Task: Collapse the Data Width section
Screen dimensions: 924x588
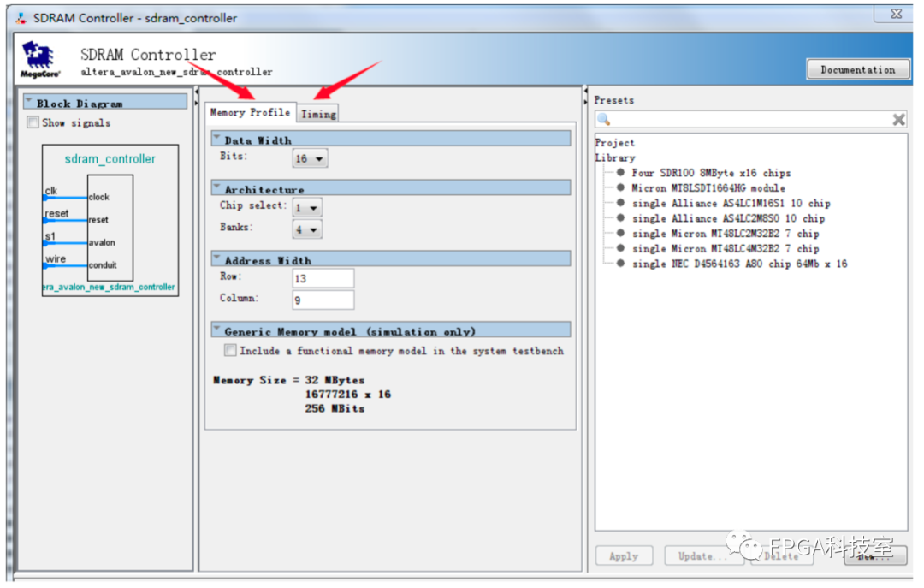Action: pyautogui.click(x=216, y=138)
